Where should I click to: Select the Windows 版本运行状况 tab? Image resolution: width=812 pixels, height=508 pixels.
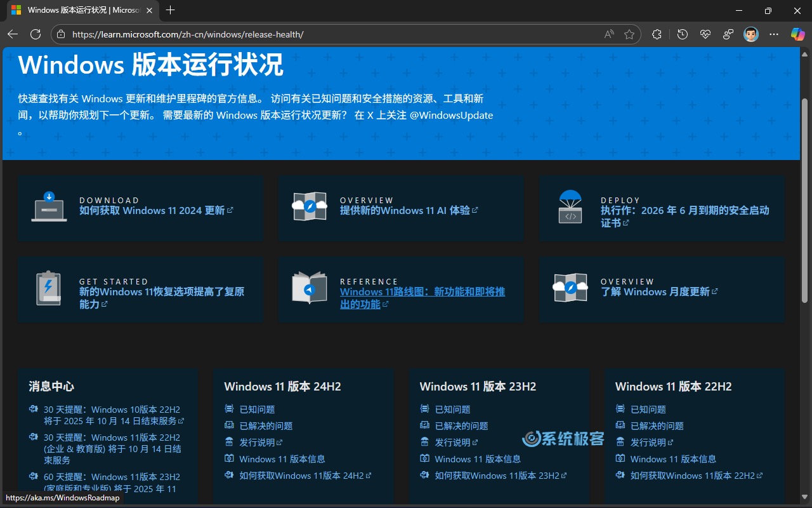tap(82, 10)
